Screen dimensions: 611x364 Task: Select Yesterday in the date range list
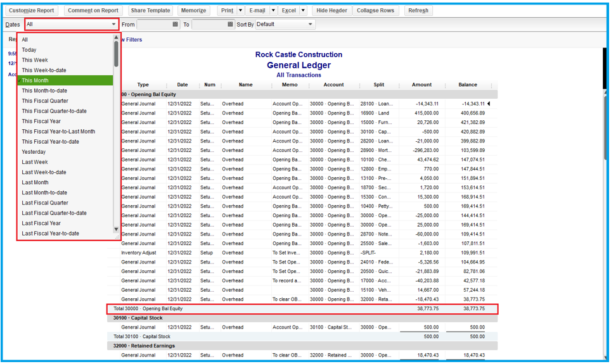(34, 152)
